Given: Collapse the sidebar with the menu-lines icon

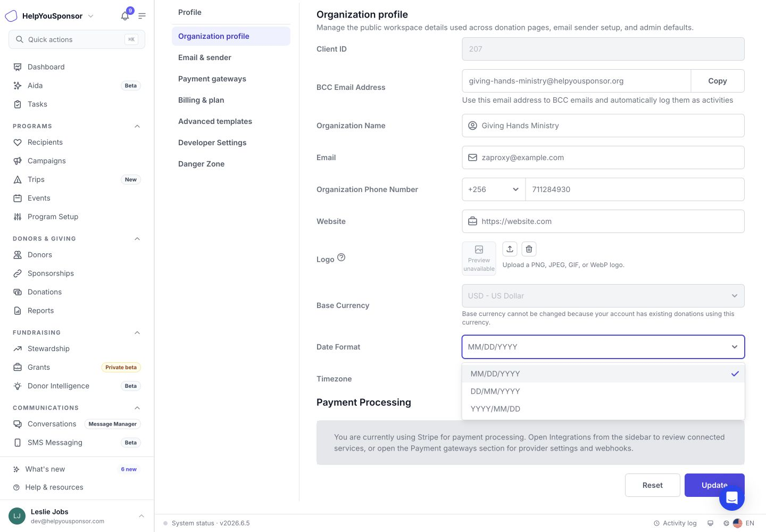Looking at the screenshot, I should point(142,16).
